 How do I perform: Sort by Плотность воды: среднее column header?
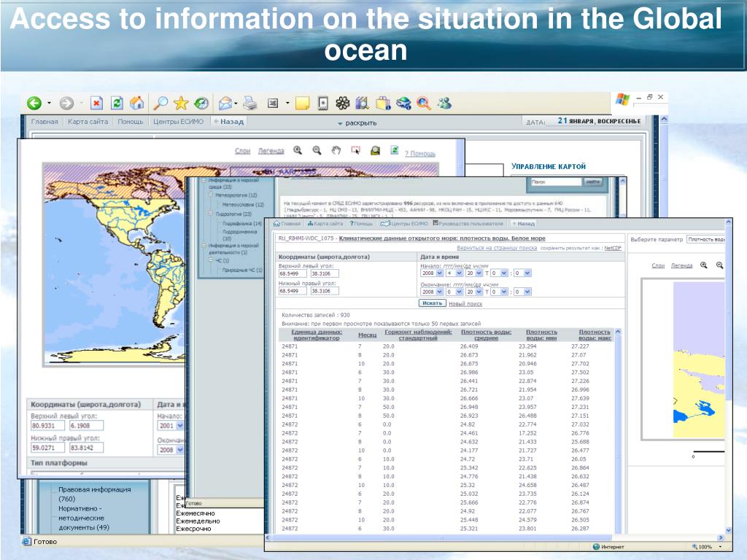486,335
